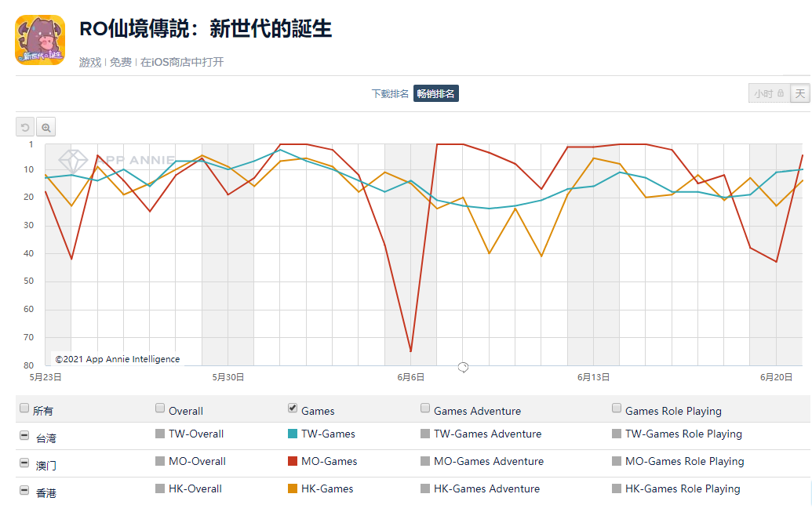Toggle the HK-Overall series swatch
The height and width of the screenshot is (512, 812).
tap(160, 488)
